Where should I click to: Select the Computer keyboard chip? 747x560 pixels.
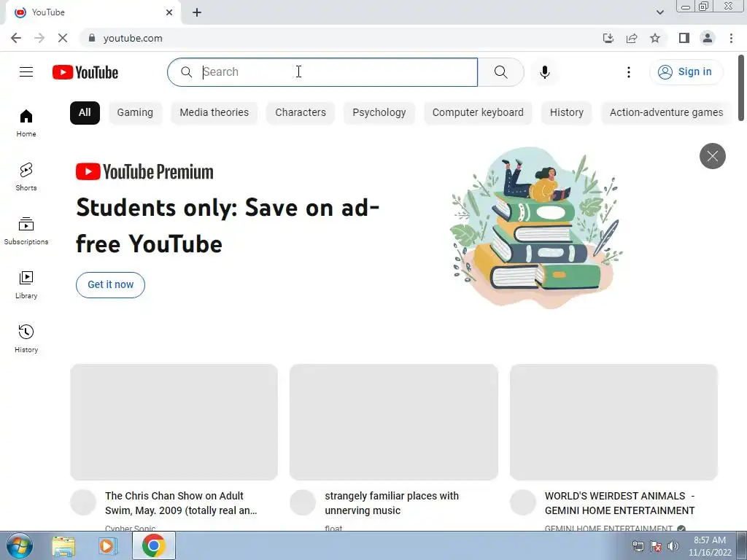click(x=478, y=113)
